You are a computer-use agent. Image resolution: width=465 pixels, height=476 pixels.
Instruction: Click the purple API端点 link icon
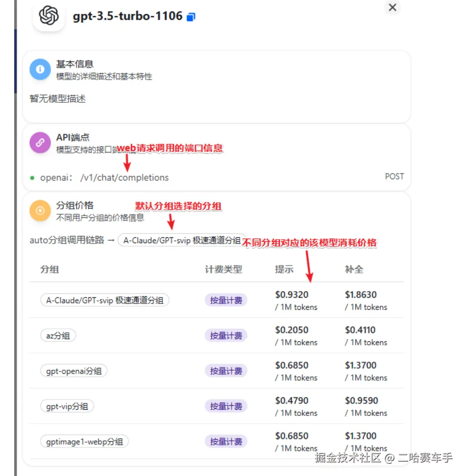click(x=40, y=143)
